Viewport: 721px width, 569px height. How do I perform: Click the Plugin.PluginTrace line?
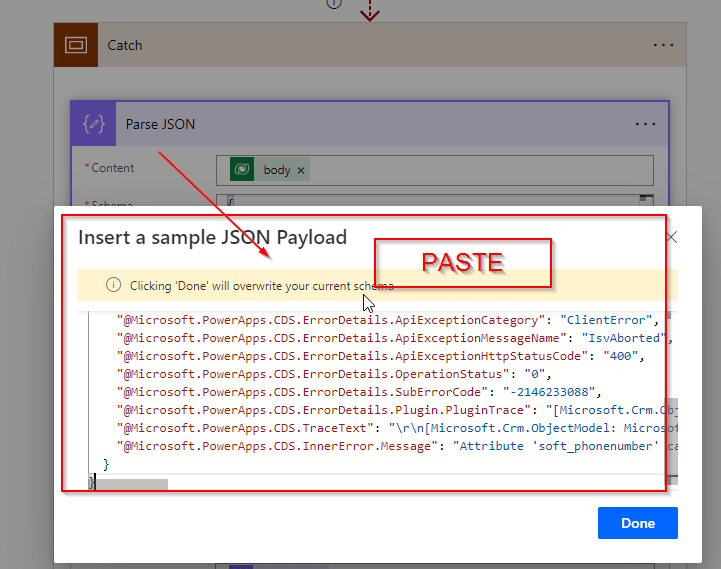[x=396, y=410]
